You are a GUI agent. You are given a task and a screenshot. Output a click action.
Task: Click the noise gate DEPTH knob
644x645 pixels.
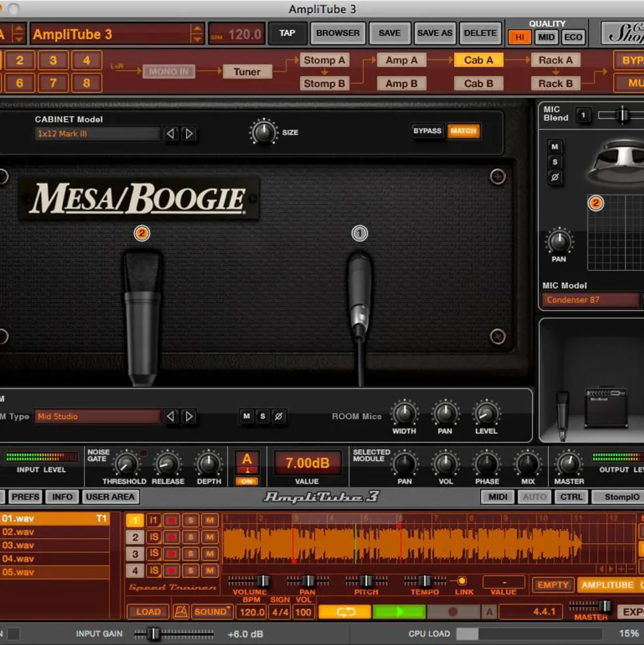(209, 464)
